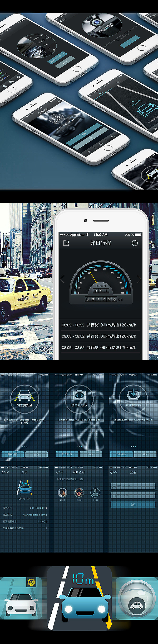Open the bottom 08:05 - 08:52 trip row
This screenshot has height=644, width=158.
[100, 348]
